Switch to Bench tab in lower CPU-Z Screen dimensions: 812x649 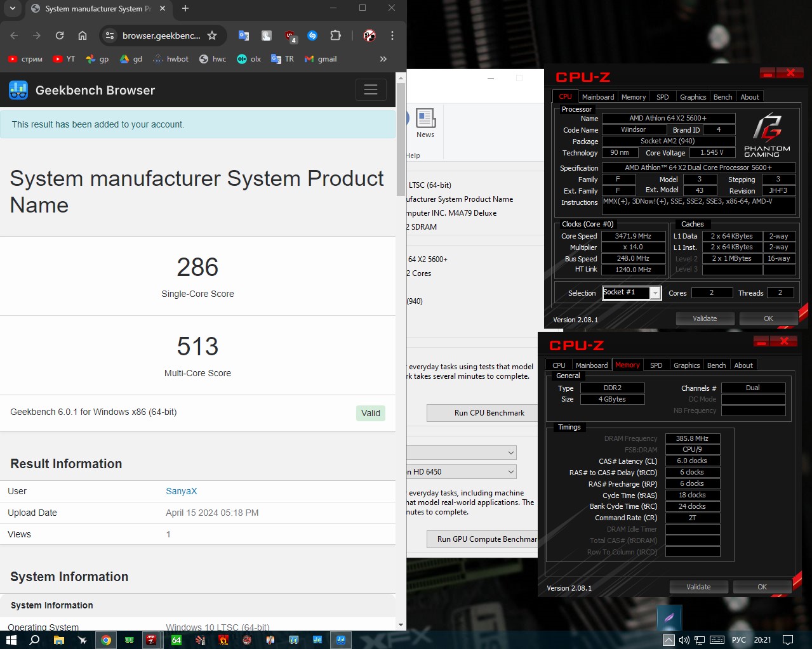[x=716, y=365]
